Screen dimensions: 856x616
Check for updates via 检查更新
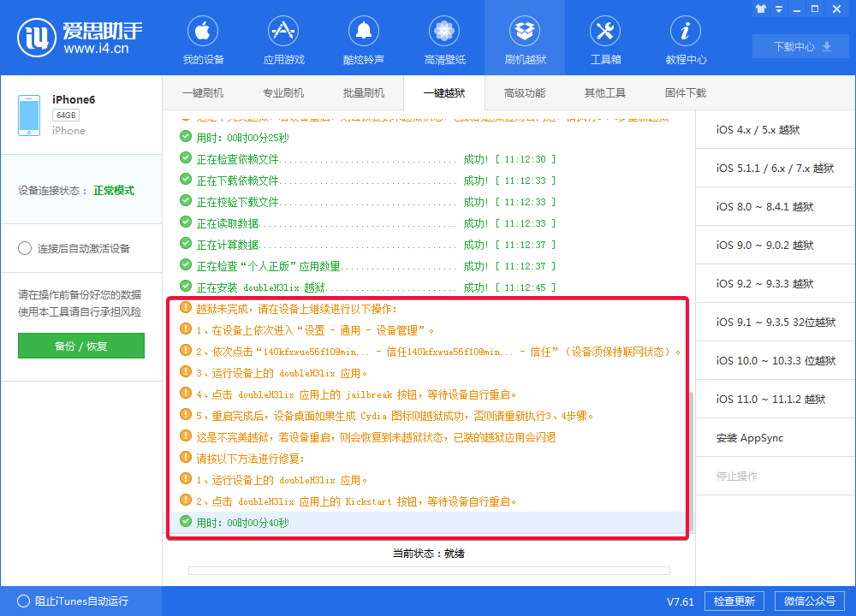[x=734, y=601]
